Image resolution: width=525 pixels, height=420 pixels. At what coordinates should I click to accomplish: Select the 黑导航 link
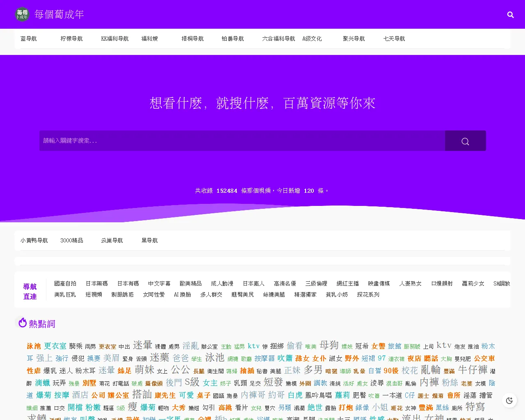149,240
